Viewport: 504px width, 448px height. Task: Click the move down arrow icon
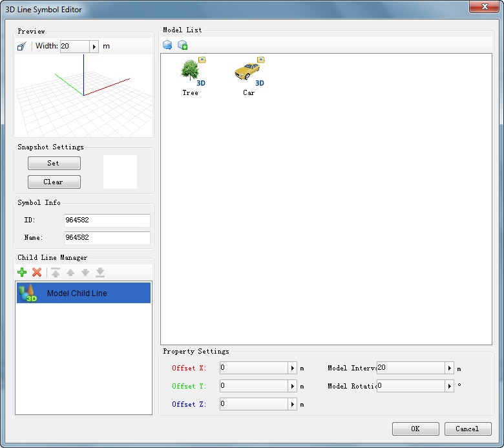tap(85, 272)
